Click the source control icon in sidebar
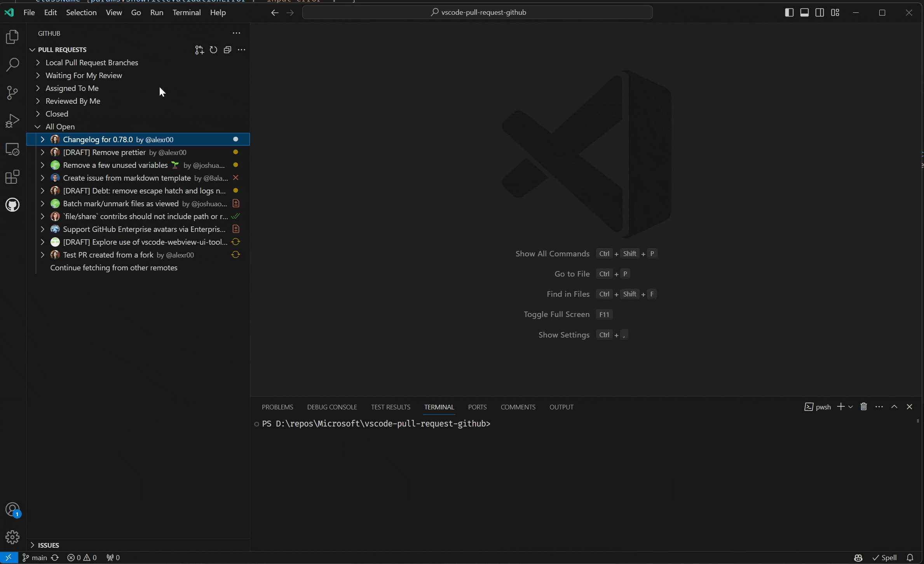924x564 pixels. coord(13,93)
